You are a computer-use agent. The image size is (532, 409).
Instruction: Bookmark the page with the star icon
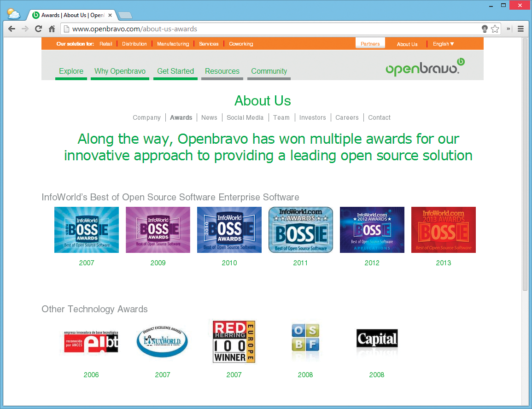(495, 29)
